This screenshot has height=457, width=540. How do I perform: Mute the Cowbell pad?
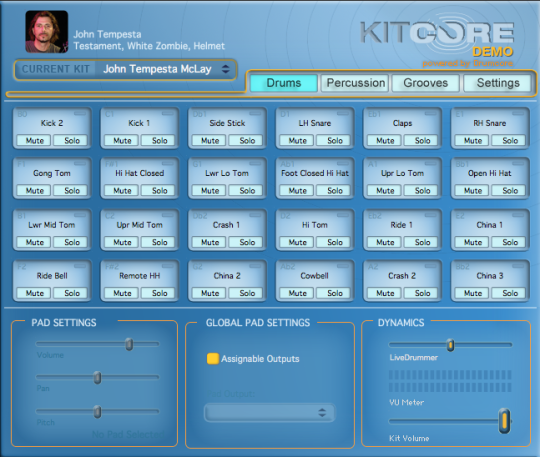point(298,293)
